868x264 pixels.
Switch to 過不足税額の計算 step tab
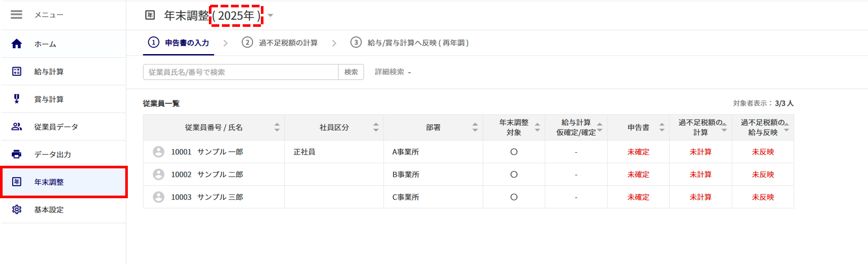(280, 43)
